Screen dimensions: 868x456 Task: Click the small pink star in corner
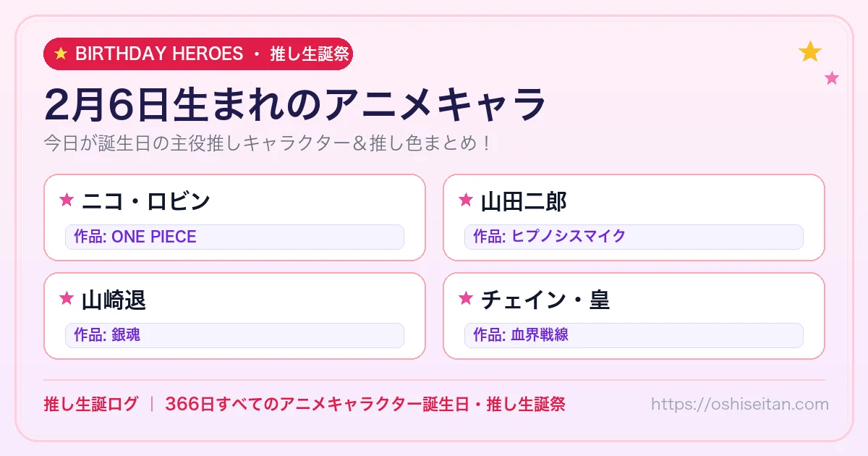[x=832, y=78]
